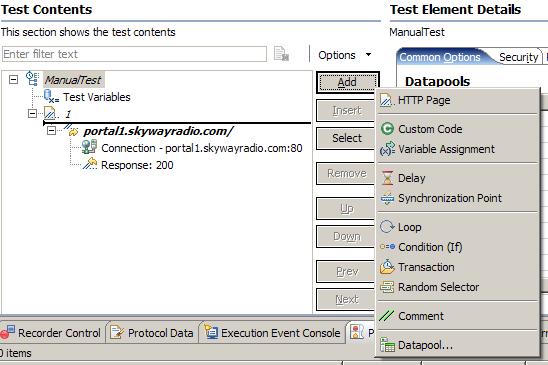Click the Loop circular arrow icon
Image resolution: width=548 pixels, height=365 pixels.
387,227
